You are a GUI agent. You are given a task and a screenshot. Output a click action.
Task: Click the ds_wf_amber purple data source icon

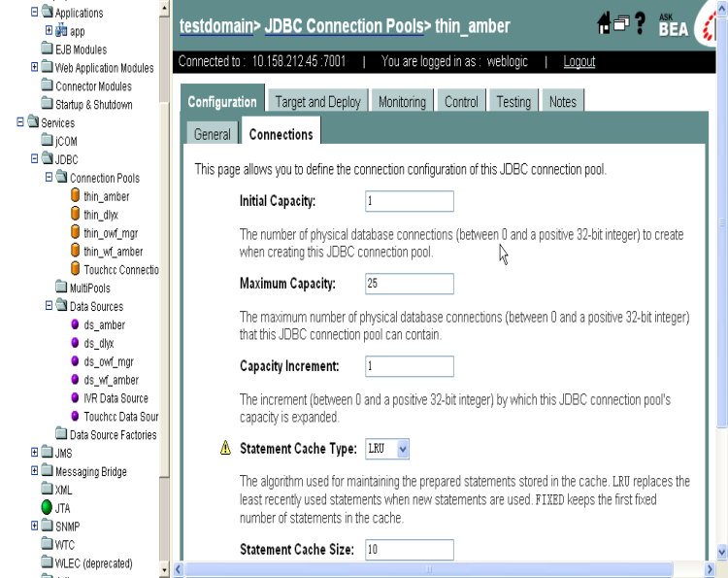[75, 379]
